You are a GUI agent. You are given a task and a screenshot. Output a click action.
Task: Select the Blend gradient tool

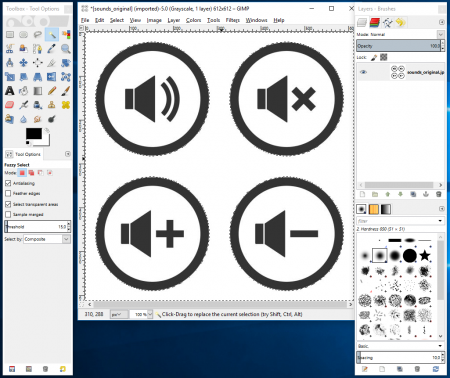coord(37,91)
